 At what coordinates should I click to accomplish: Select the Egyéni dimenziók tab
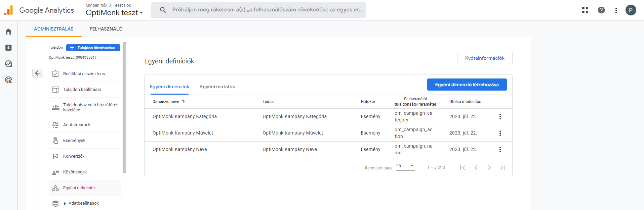click(x=169, y=87)
